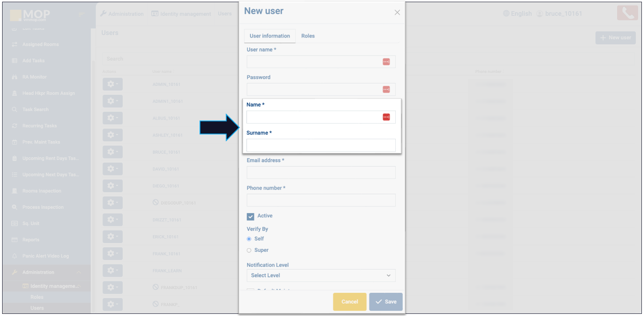The height and width of the screenshot is (316, 644).
Task: Open gear dropdown for BRUCE_10161 row
Action: tap(112, 152)
